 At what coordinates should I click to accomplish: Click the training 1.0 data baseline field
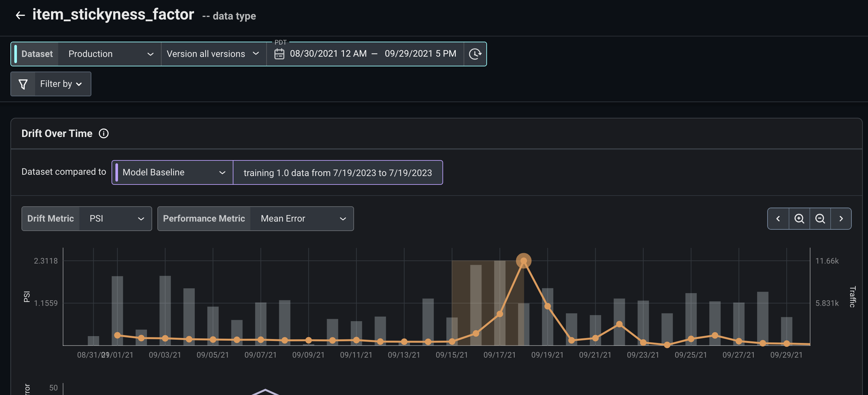pyautogui.click(x=338, y=173)
